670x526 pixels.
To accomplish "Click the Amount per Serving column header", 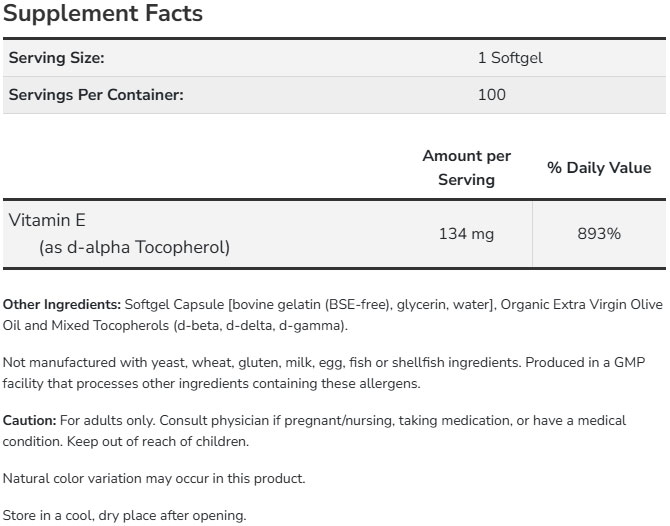I will [x=466, y=168].
